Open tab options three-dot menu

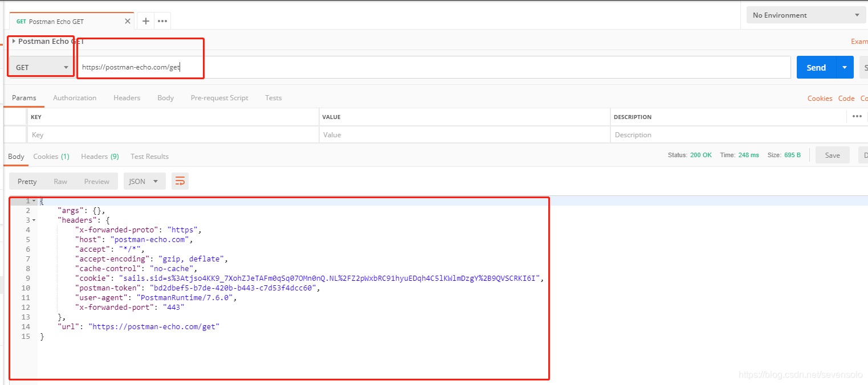click(162, 21)
